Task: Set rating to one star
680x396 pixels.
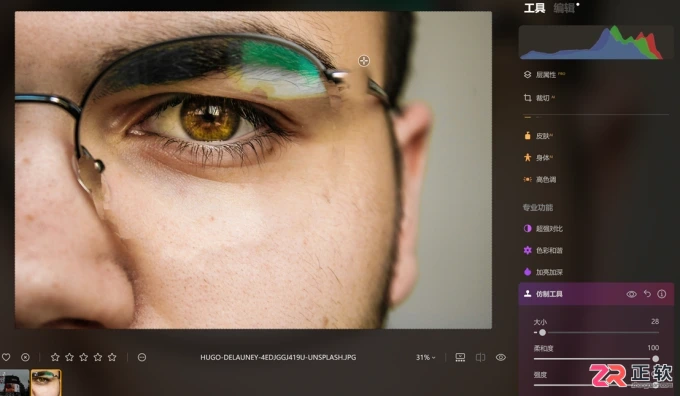Action: tap(55, 357)
